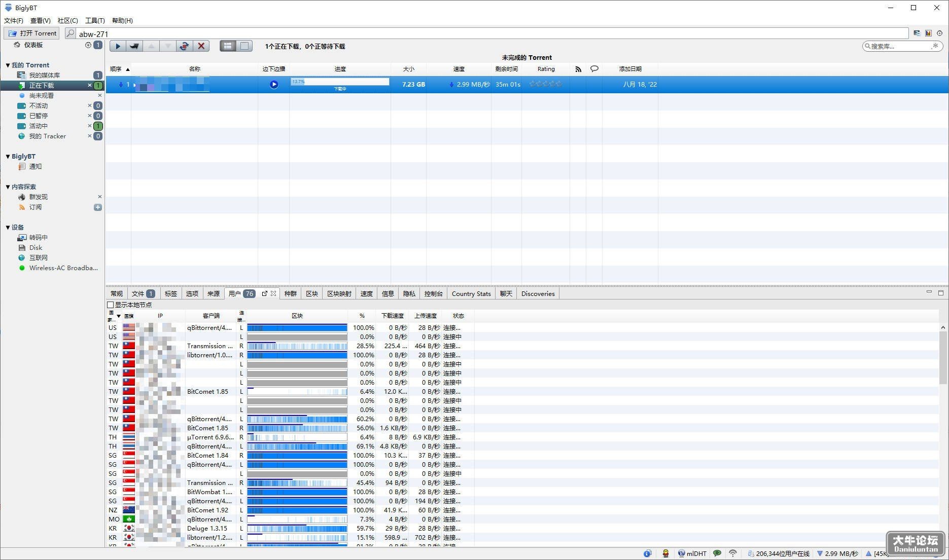Close the 用户 tab with its X

[273, 293]
